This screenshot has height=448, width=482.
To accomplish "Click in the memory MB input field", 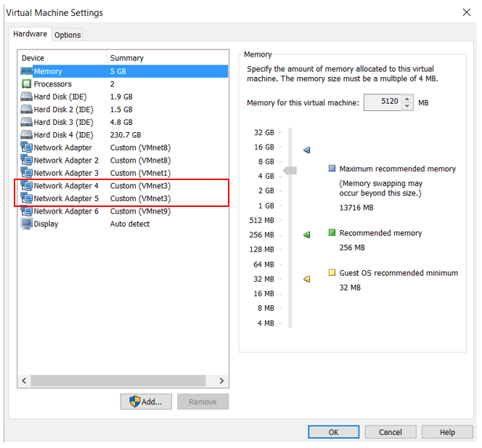I will [x=382, y=102].
